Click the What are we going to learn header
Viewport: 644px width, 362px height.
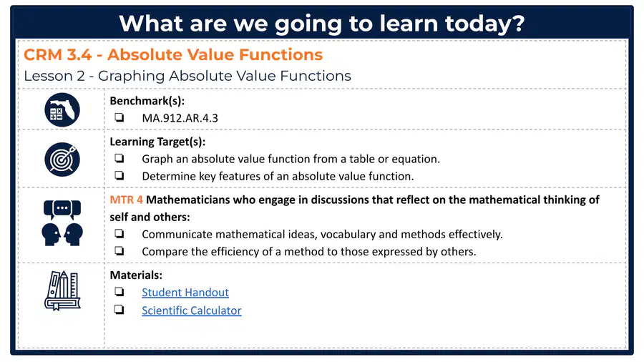point(322,24)
